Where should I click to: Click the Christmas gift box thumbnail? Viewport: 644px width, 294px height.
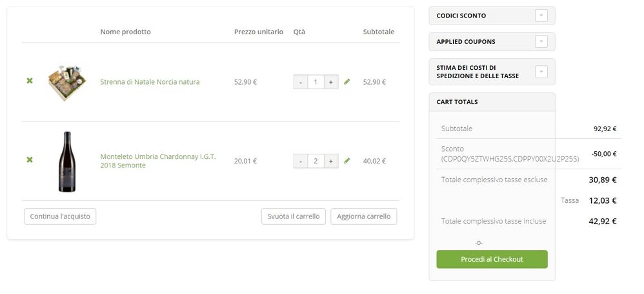coord(67,81)
